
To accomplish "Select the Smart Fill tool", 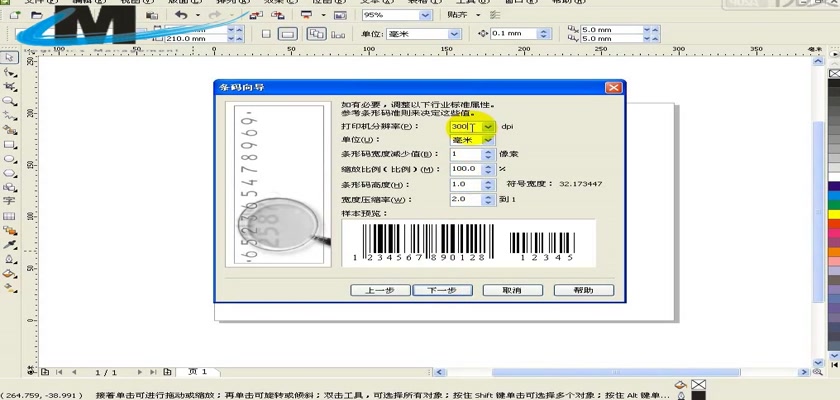I will [x=10, y=130].
